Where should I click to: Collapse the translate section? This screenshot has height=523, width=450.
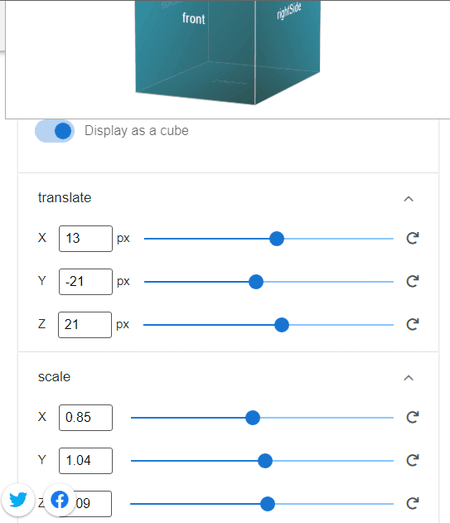click(x=409, y=199)
